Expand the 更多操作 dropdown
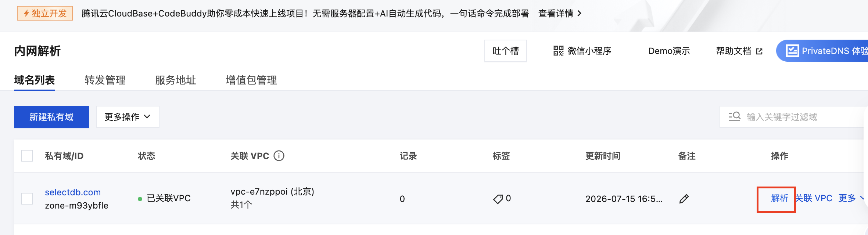Image resolution: width=868 pixels, height=235 pixels. coord(128,117)
